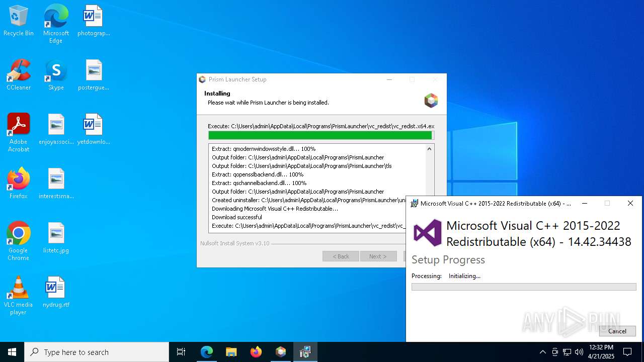Screen dimensions: 644x362
Task: Open Microsoft Edge from the taskbar
Action: pyautogui.click(x=207, y=352)
